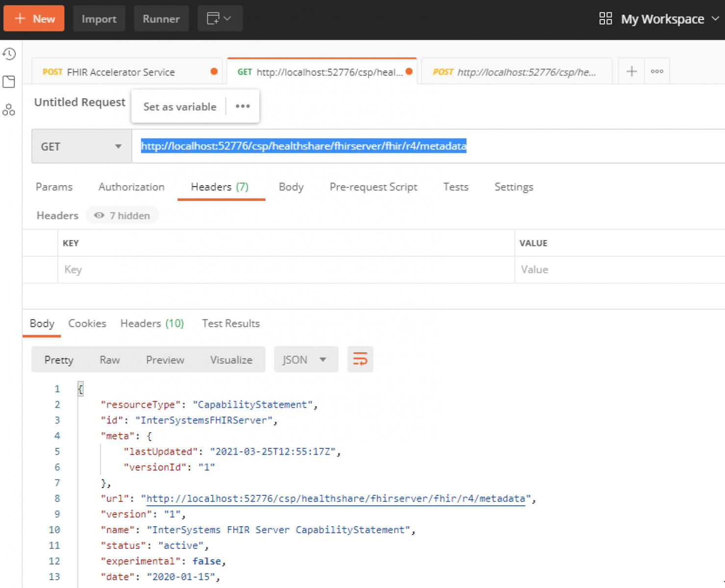Select the Raw response view
Image resolution: width=725 pixels, height=588 pixels.
tap(110, 360)
